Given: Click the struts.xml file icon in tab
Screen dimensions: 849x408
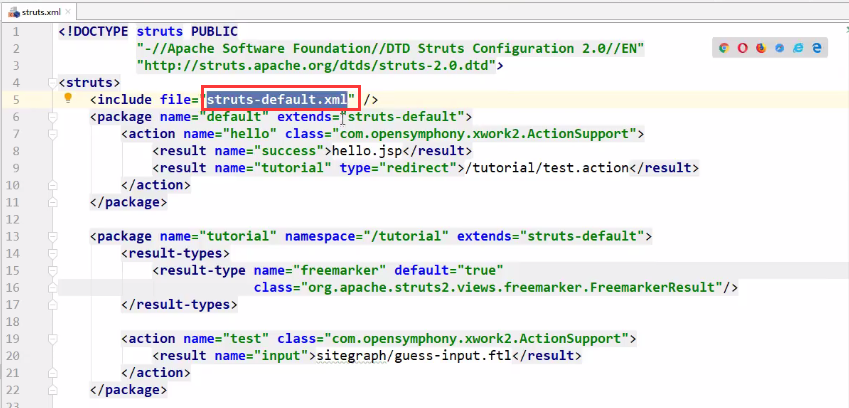Looking at the screenshot, I should coord(11,10).
